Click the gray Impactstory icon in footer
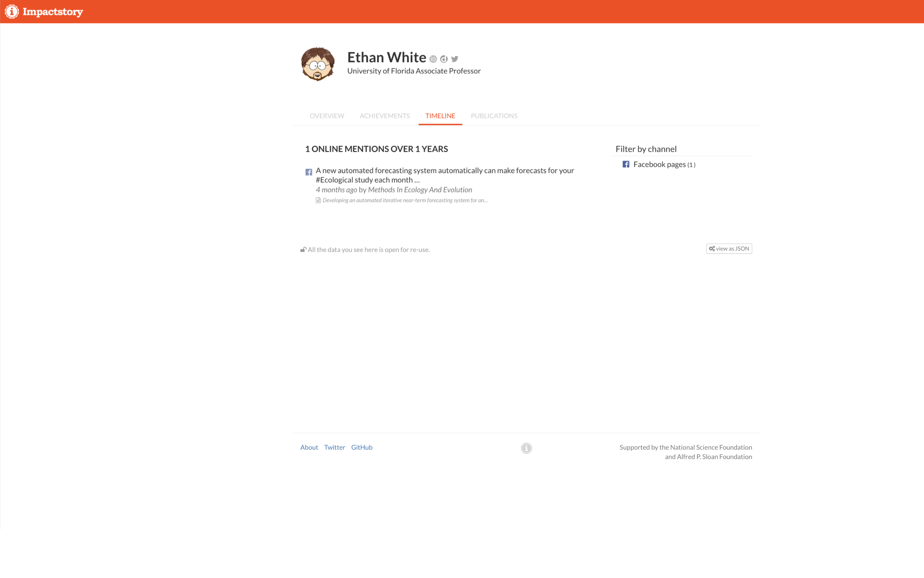 tap(526, 448)
